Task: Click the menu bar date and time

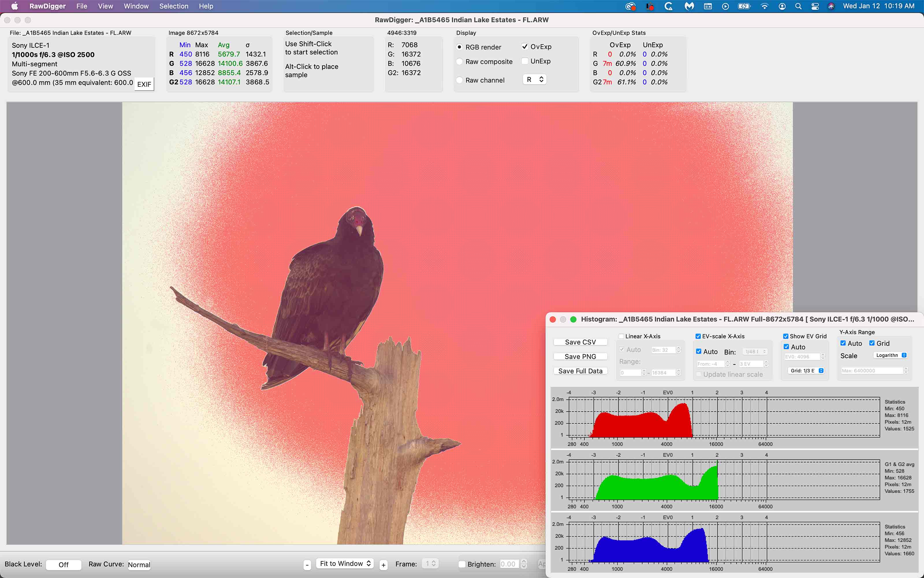Action: pyautogui.click(x=879, y=6)
